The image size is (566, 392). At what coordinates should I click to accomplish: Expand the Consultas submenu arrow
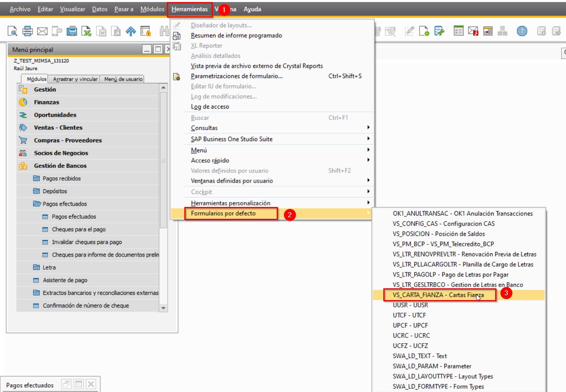coord(368,128)
